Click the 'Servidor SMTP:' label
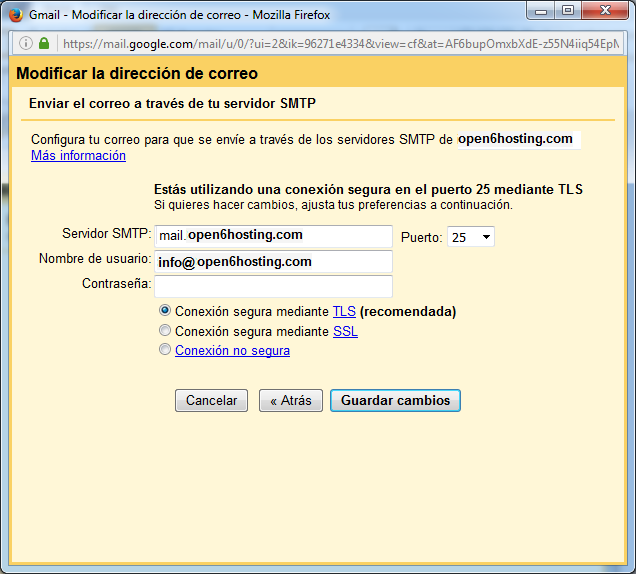 [x=107, y=234]
